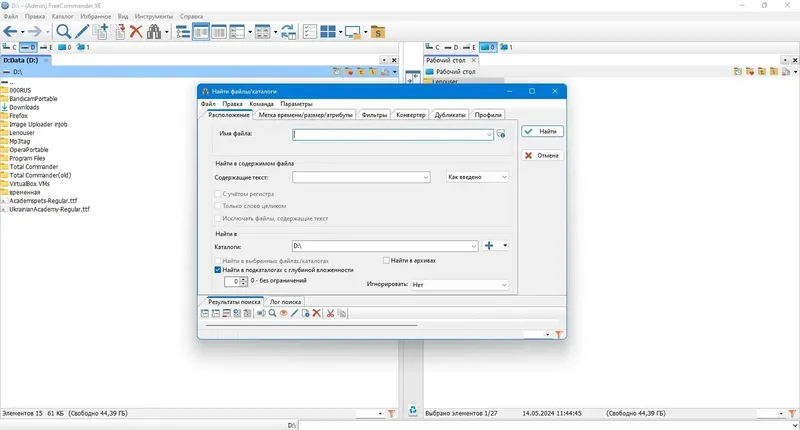Toggle 'С учётом регистра' checkbox
The image size is (800, 430).
click(218, 194)
